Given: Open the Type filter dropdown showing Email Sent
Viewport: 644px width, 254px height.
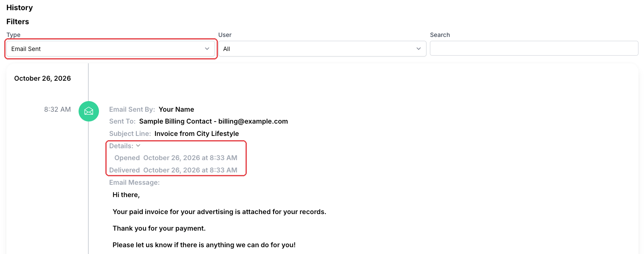Looking at the screenshot, I should click(x=110, y=49).
